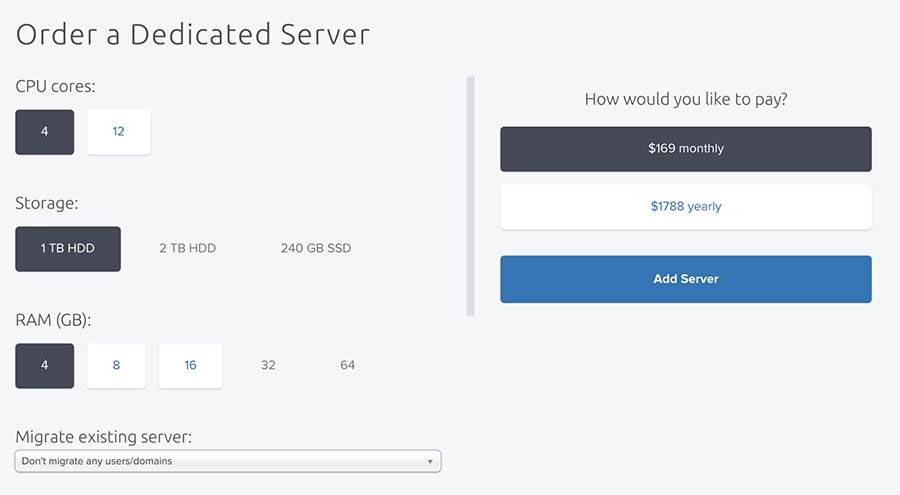This screenshot has height=495, width=900.
Task: Select 4 CPU cores option
Action: [x=45, y=132]
